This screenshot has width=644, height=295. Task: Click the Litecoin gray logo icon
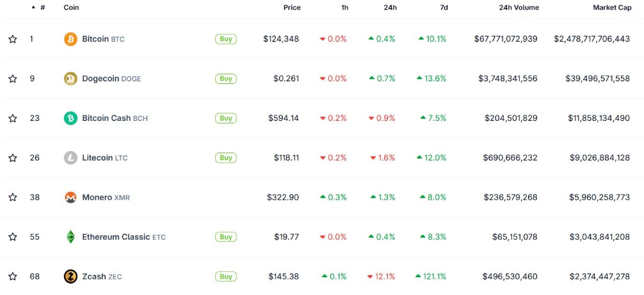[x=70, y=158]
